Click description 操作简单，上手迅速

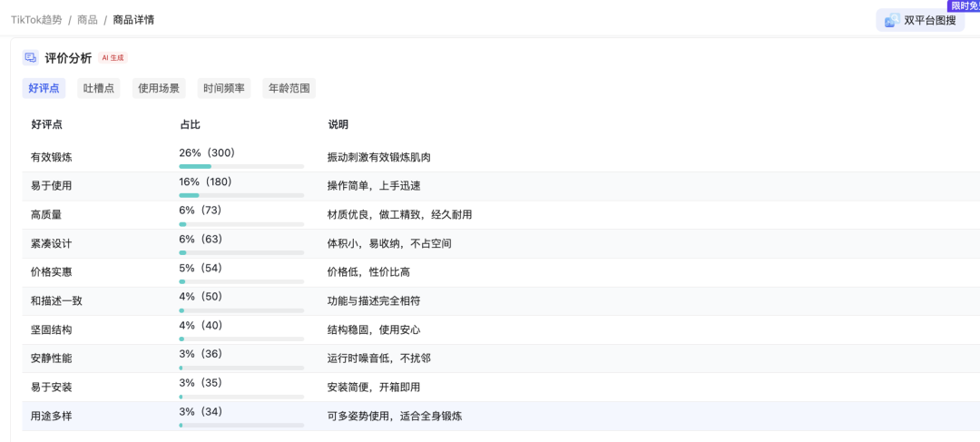click(374, 186)
